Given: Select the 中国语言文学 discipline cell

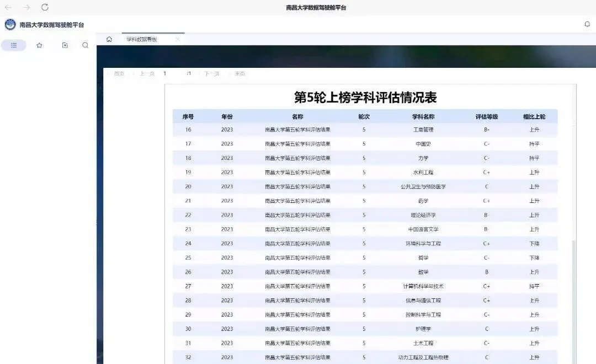Looking at the screenshot, I should point(423,229).
